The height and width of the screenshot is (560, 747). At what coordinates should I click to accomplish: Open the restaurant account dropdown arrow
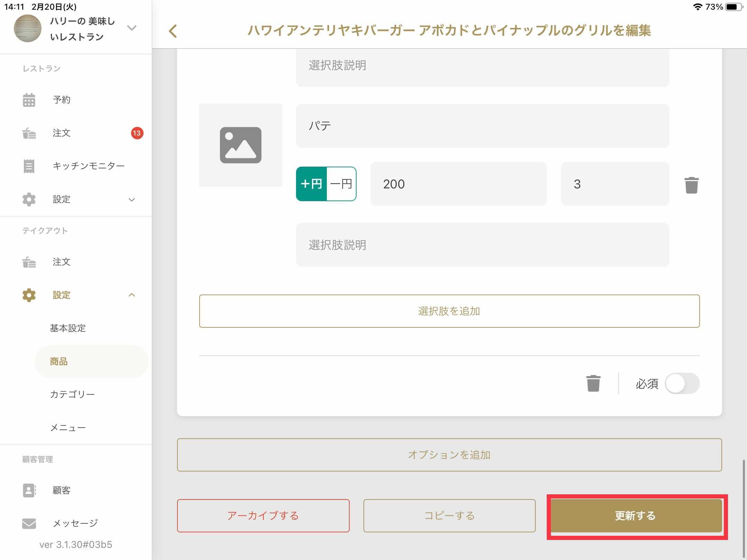point(132,28)
